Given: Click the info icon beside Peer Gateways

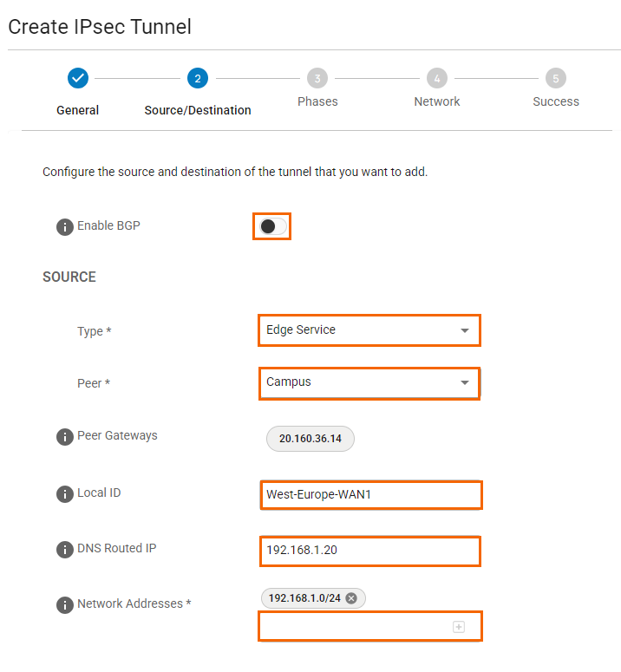Looking at the screenshot, I should pos(64,437).
